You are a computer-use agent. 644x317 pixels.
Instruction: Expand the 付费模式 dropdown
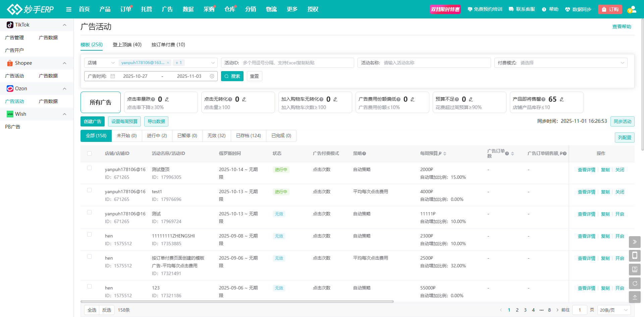[x=561, y=63]
